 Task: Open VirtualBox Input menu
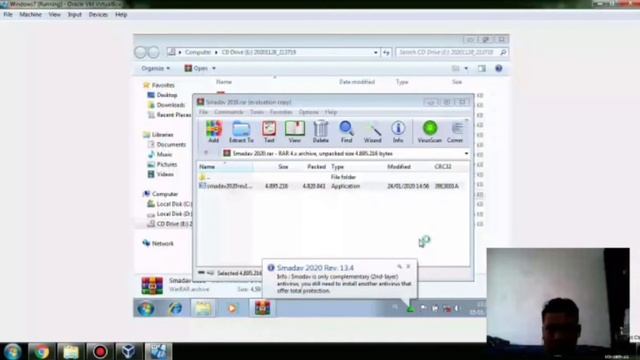(x=75, y=14)
